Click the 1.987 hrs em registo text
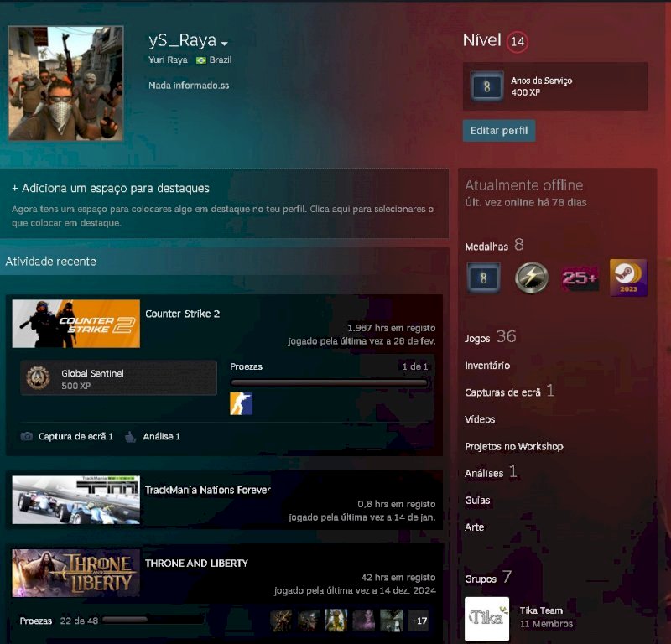 click(391, 328)
